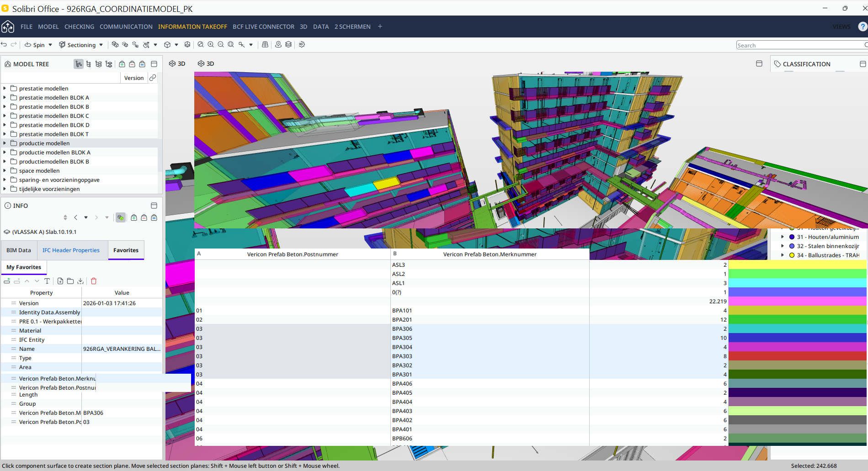This screenshot has height=471, width=868.
Task: Click the location marker icon in toolbar
Action: [278, 45]
